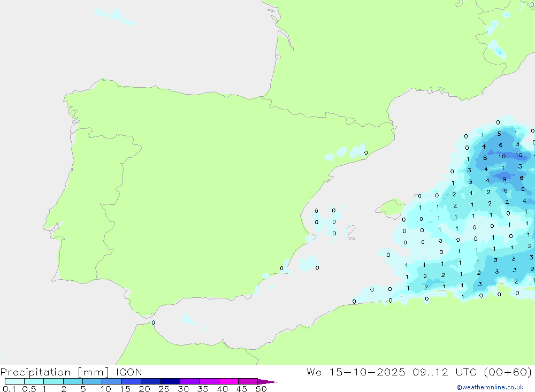This screenshot has width=535, height=392.
Task: Select the 0.5 mm legend color swatch
Action: click(x=34, y=381)
